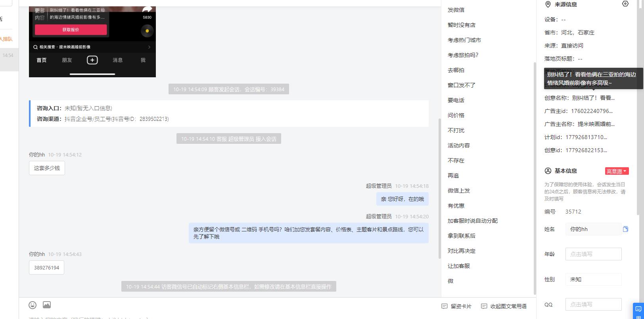The width and height of the screenshot is (644, 319).
Task: Click the 年龄 input field
Action: point(593,254)
